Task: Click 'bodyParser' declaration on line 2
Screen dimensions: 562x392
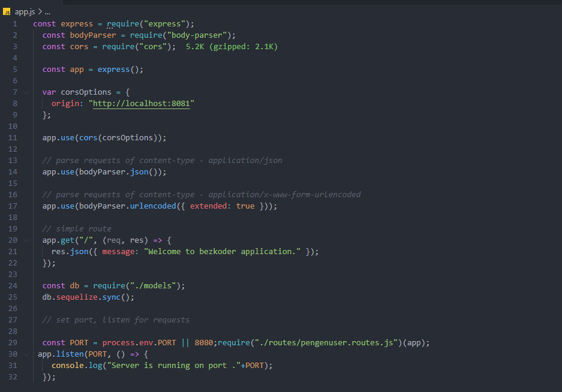Action: (x=93, y=35)
